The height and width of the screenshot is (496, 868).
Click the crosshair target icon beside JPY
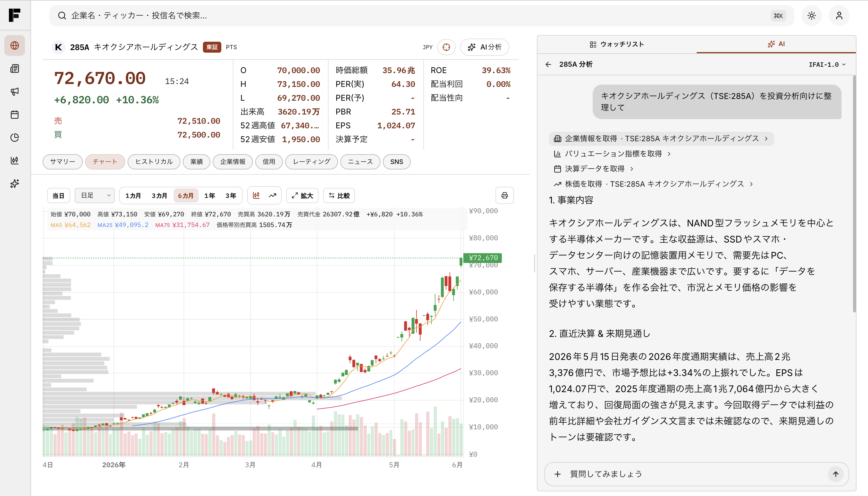446,47
